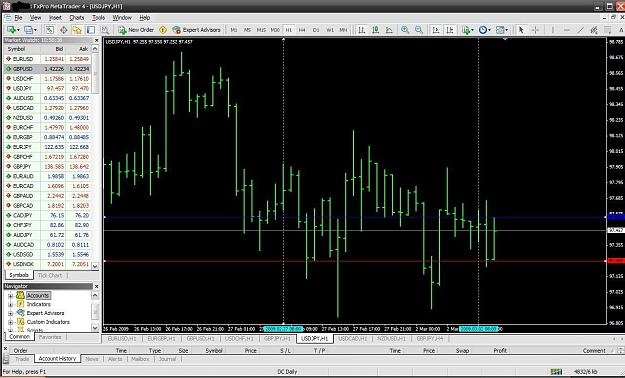Select the arrow Cursor tool
This screenshot has width=625, height=378.
pos(521,30)
